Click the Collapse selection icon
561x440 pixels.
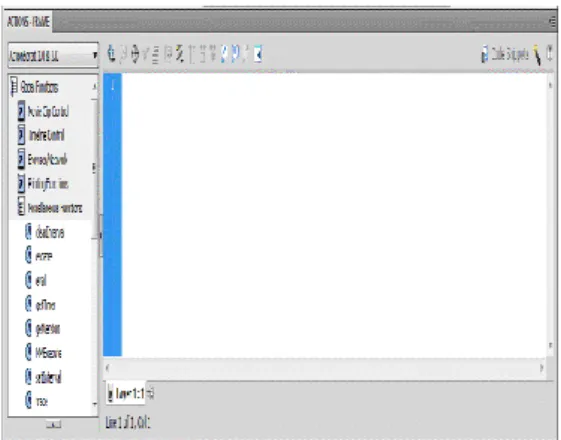pos(203,55)
